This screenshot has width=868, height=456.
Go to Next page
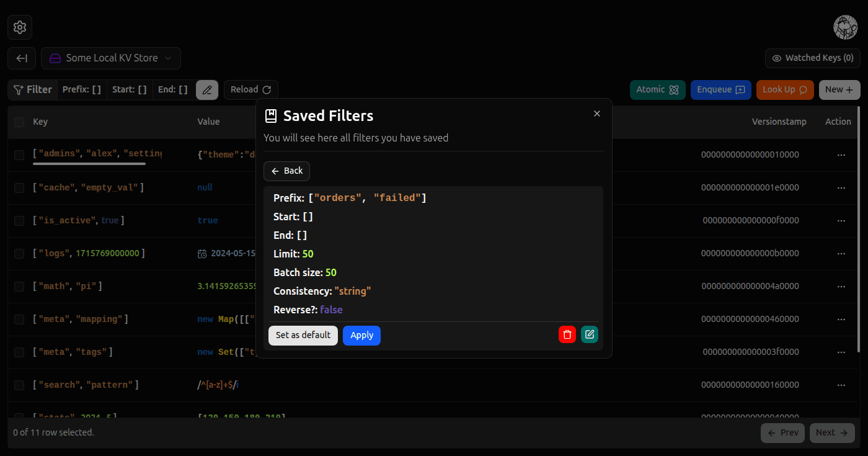tap(832, 433)
